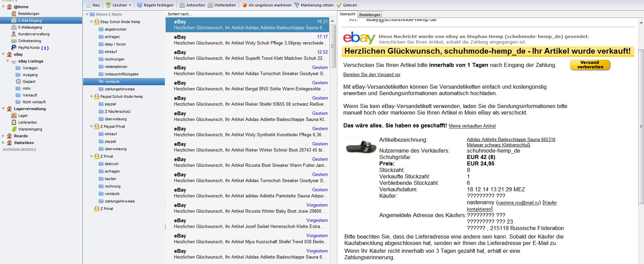
Task: Click the Adidas sandal product thumbnail
Action: click(x=361, y=146)
